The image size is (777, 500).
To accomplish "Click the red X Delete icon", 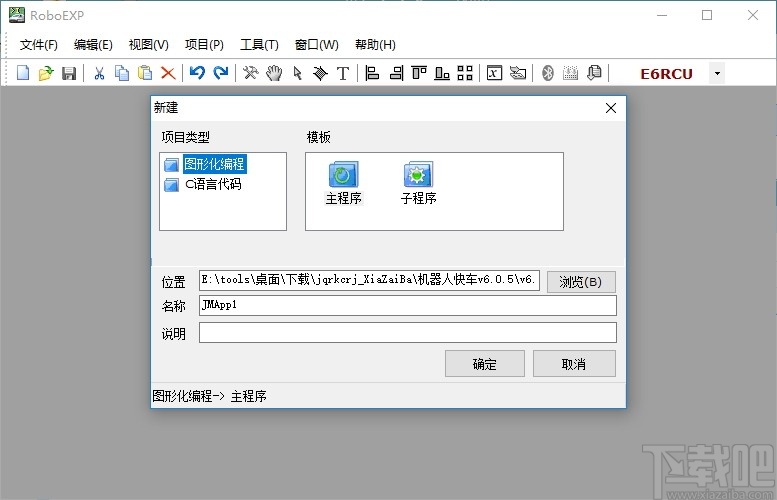I will click(x=168, y=73).
